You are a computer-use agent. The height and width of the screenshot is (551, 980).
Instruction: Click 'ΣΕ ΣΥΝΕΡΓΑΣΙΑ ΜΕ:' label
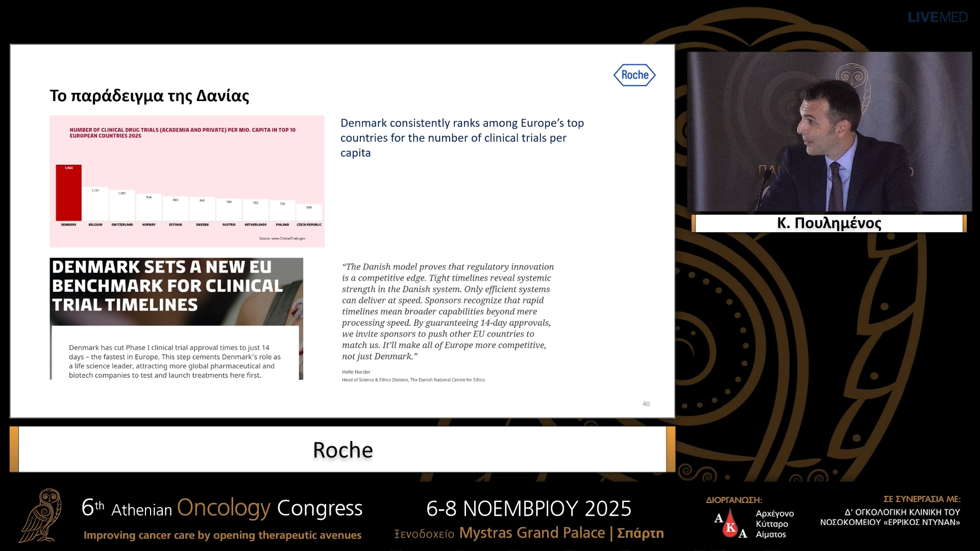coord(922,499)
